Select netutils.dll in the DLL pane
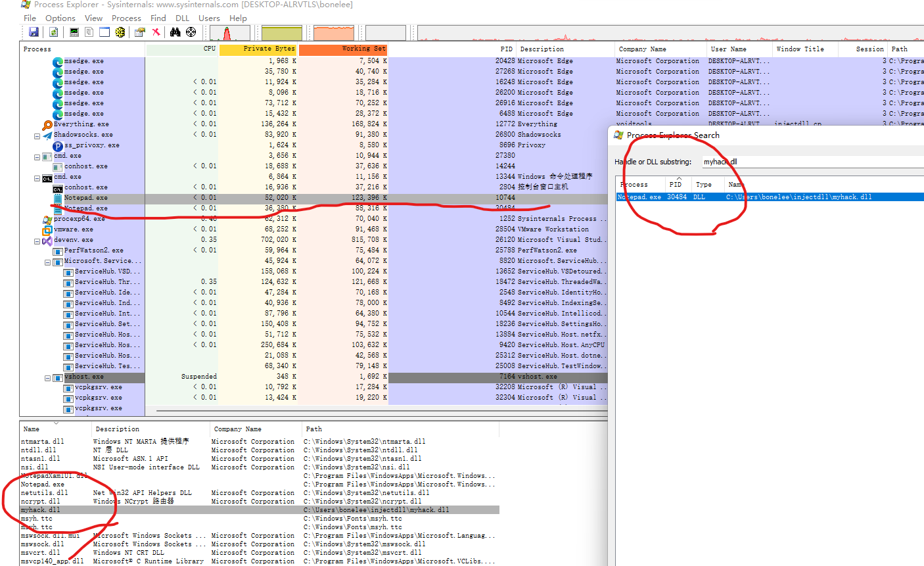Image resolution: width=924 pixels, height=566 pixels. [260, 493]
